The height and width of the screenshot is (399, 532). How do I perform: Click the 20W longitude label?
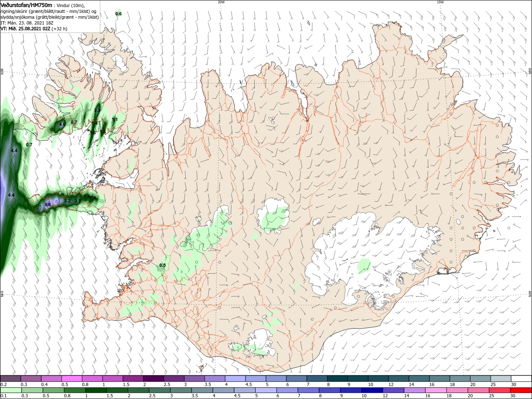[221, 2]
